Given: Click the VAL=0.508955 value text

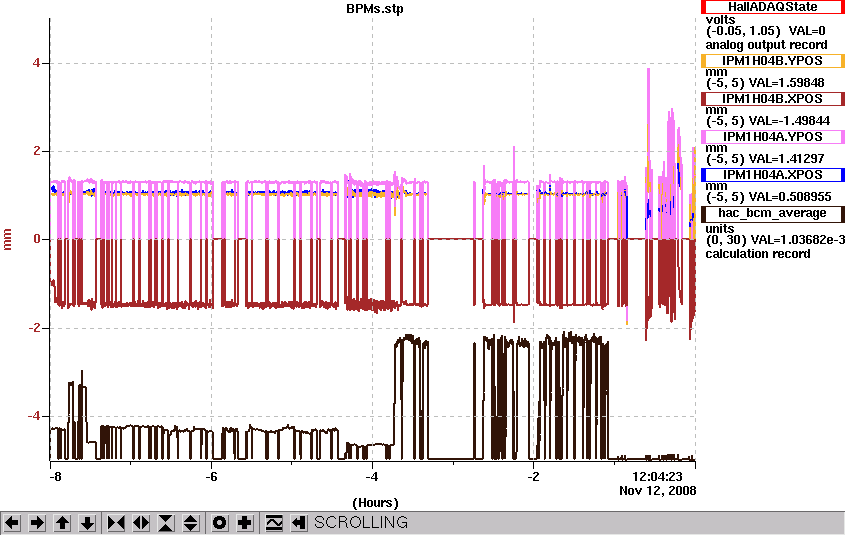Looking at the screenshot, I should pos(790,197).
